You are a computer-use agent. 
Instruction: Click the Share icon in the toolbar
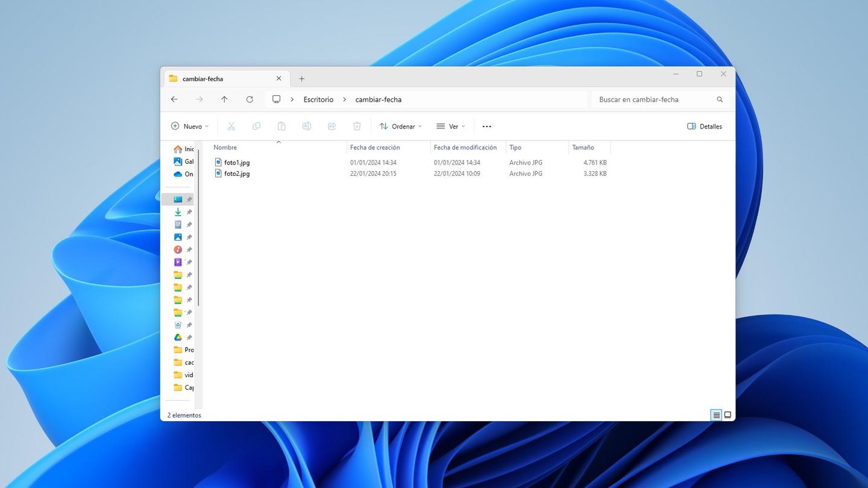click(x=332, y=126)
